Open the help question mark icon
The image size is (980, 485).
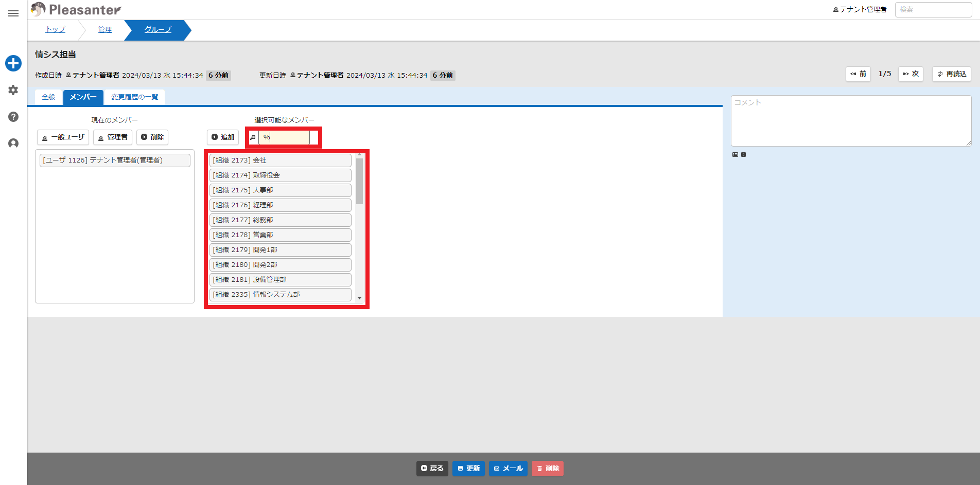(x=13, y=117)
